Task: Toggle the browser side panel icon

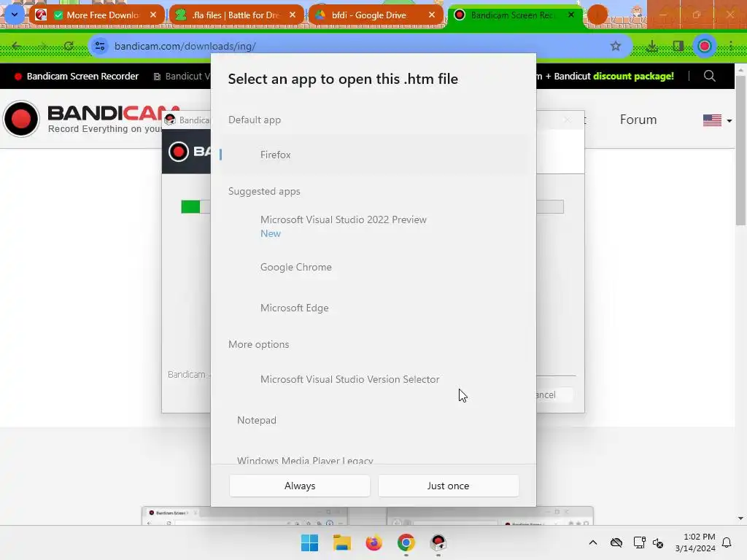Action: coord(678,46)
